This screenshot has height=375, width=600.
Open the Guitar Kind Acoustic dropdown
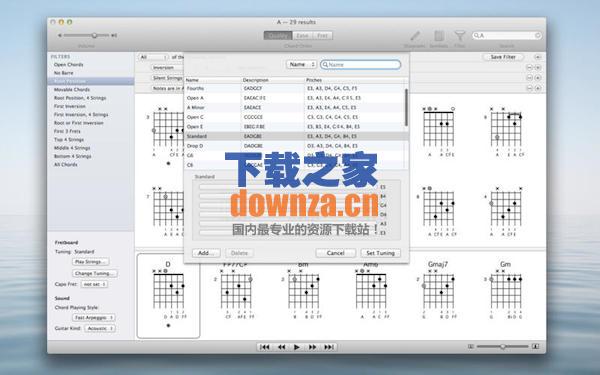100,328
